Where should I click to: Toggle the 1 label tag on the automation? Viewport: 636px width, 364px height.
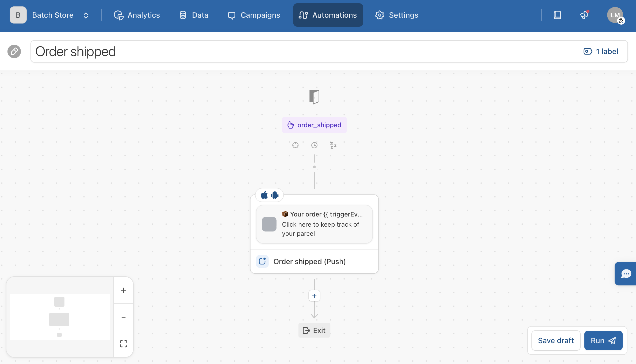pyautogui.click(x=601, y=51)
